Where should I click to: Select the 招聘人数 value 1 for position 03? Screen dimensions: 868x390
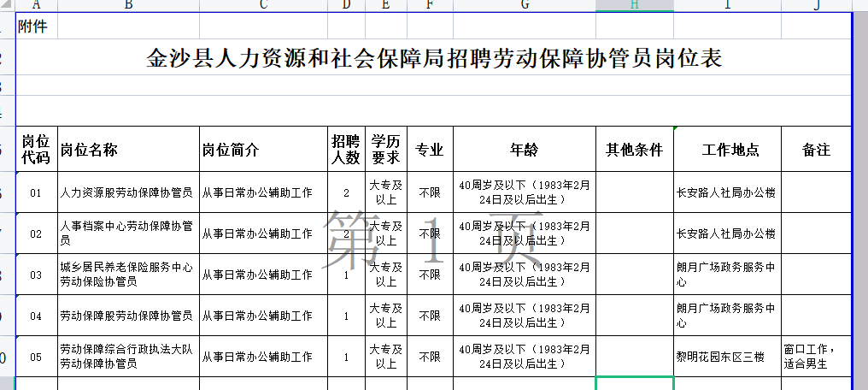coord(347,275)
